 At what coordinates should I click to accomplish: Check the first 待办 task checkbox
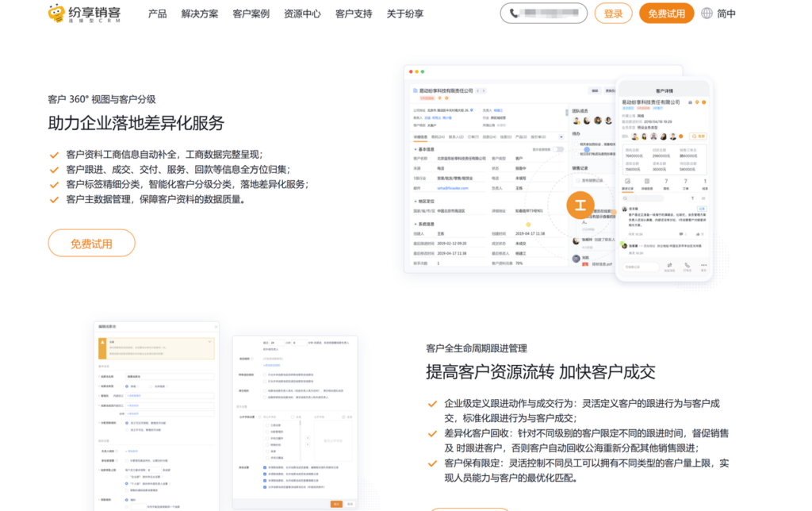576,143
